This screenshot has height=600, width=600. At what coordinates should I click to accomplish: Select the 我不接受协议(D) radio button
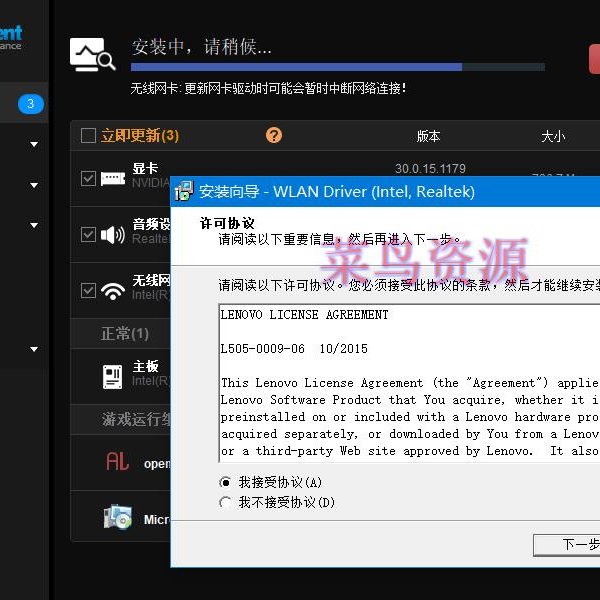225,502
